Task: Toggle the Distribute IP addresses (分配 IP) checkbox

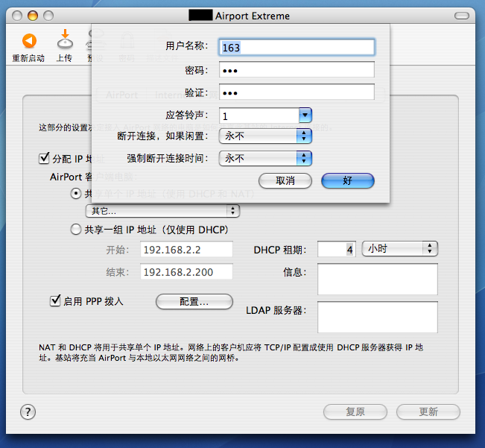Action: (44, 158)
